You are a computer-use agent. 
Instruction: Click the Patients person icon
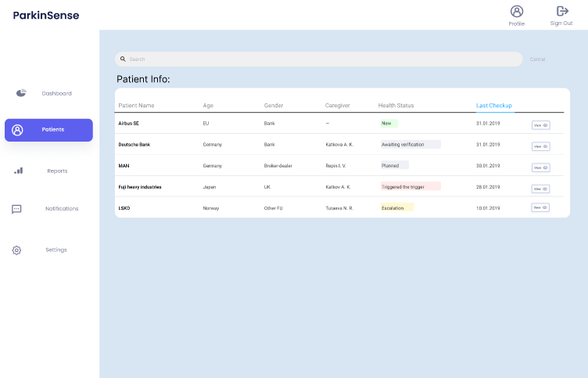18,130
